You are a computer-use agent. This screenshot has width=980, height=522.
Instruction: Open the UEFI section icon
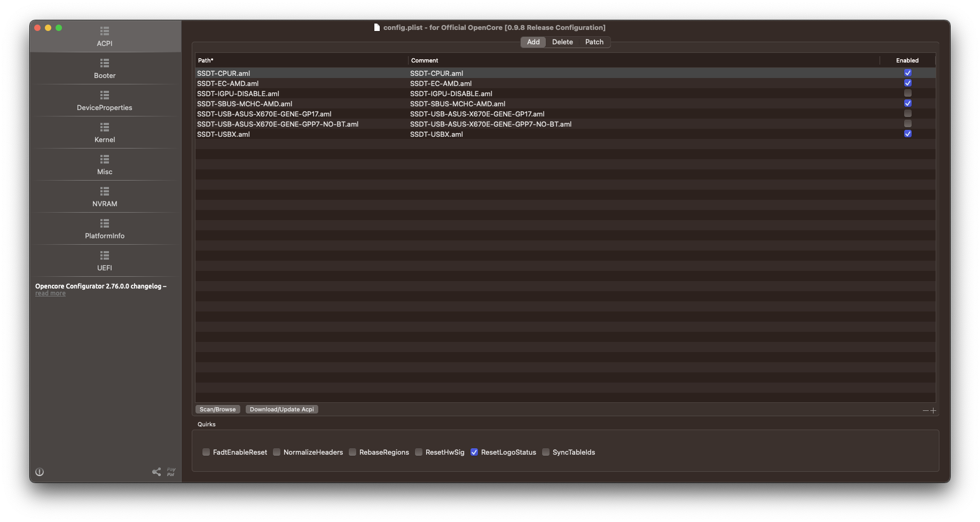click(105, 255)
